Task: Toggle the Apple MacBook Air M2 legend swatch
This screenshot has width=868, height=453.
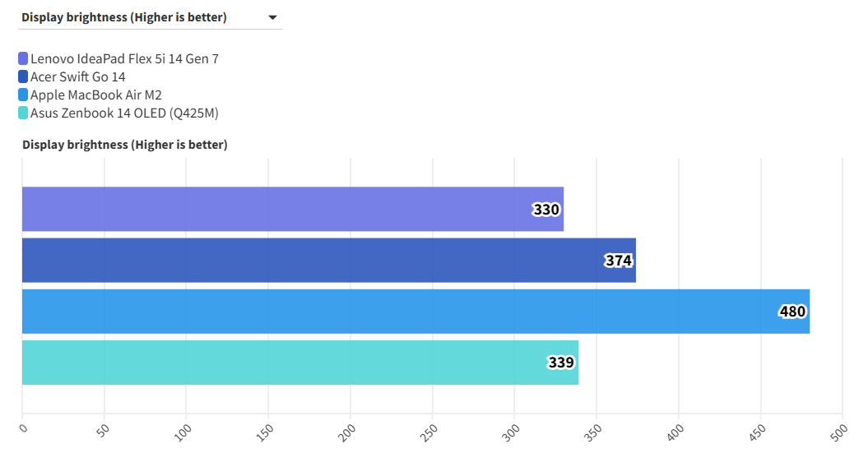Action: pos(23,95)
